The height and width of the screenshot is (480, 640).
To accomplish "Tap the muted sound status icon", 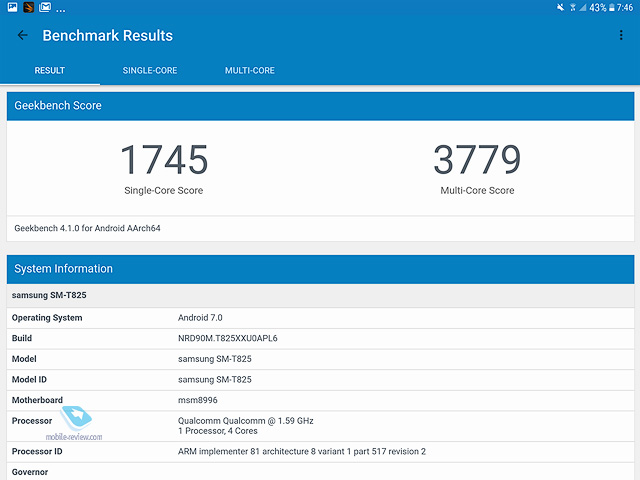I will click(561, 7).
